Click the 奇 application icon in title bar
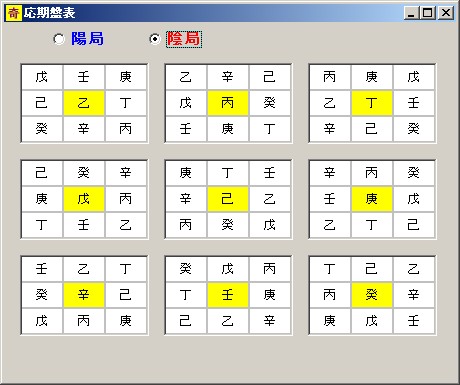 pos(13,13)
